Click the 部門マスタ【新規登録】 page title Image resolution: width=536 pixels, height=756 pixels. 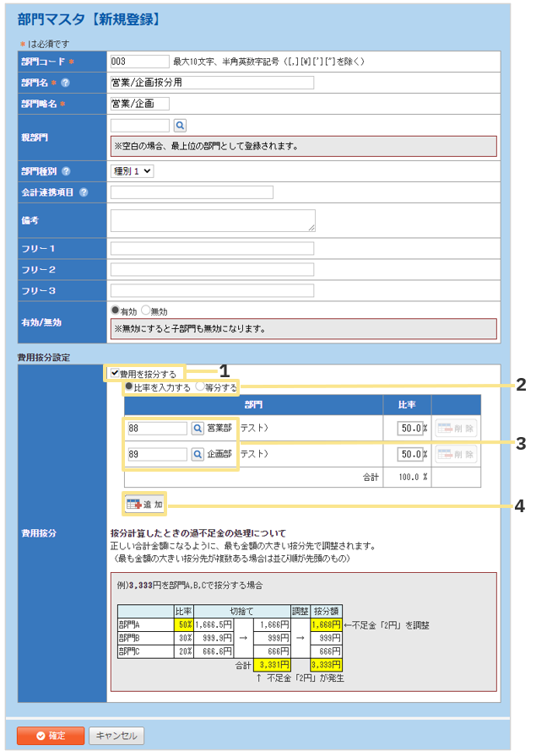89,19
